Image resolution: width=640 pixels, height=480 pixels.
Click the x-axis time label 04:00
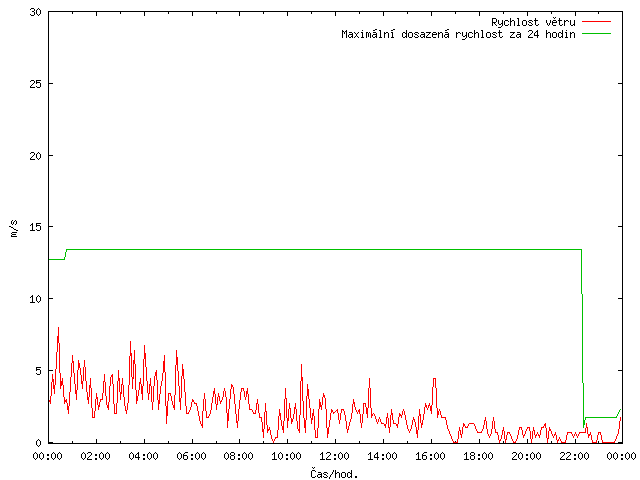point(143,456)
